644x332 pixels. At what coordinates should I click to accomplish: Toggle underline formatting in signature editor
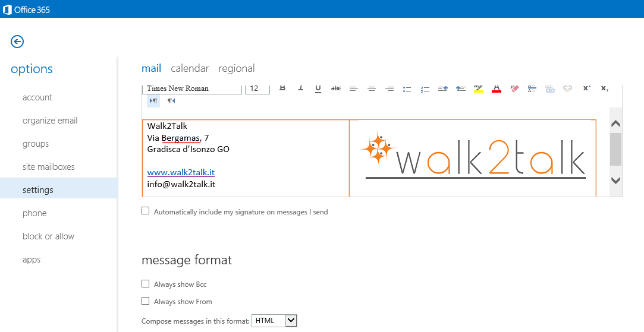tap(318, 88)
